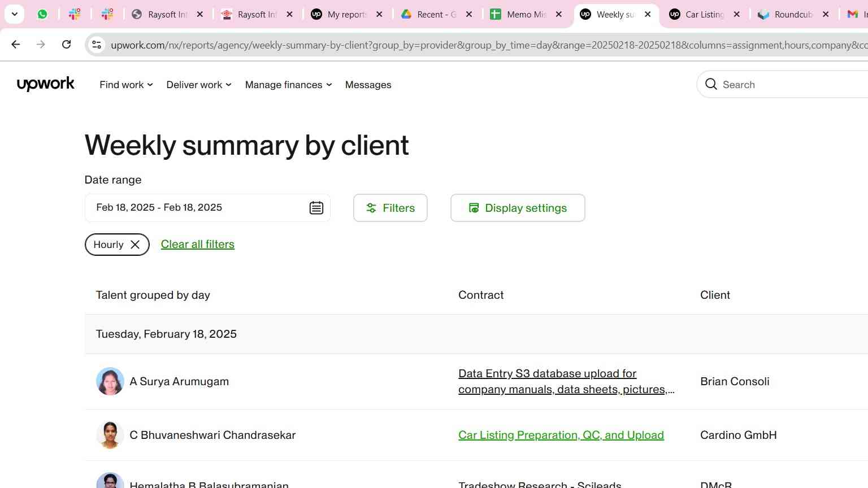Open the date range picker field

click(207, 208)
